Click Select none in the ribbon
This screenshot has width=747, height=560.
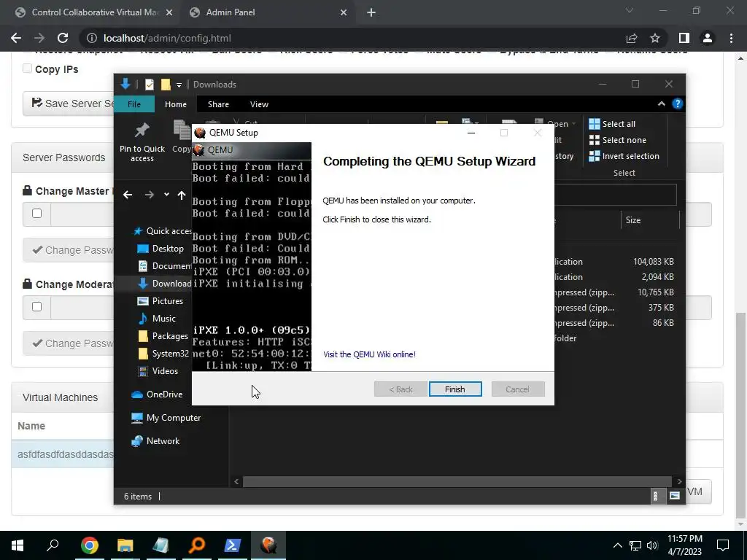(x=618, y=140)
